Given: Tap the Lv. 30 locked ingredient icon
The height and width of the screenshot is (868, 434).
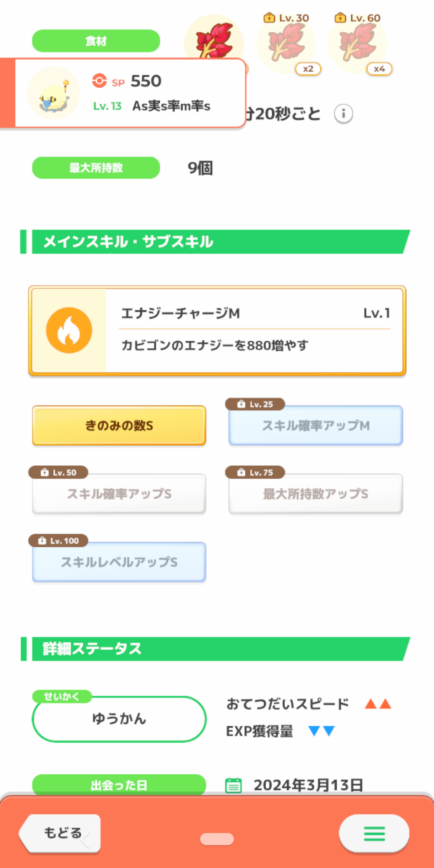Looking at the screenshot, I should tap(286, 44).
